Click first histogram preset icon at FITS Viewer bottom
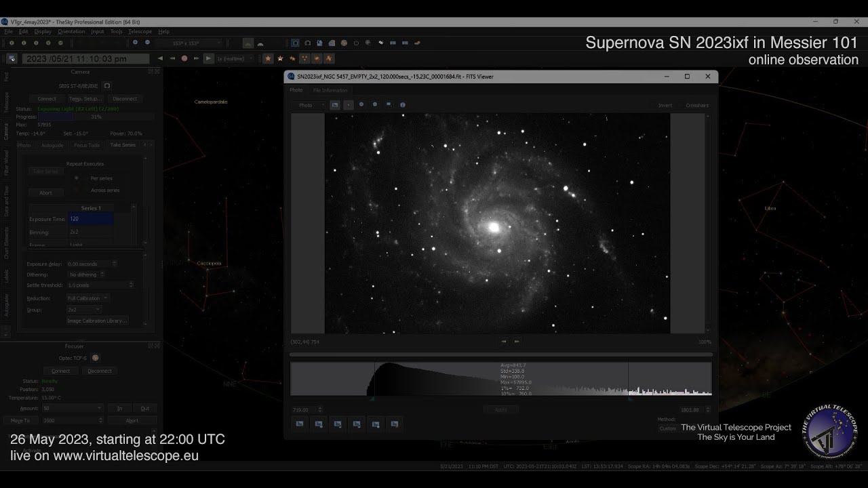868x488 pixels. point(300,424)
